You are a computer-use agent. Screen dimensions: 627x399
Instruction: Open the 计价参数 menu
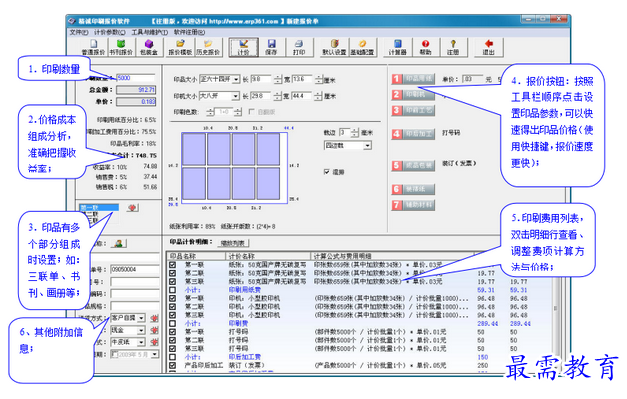tap(110, 32)
